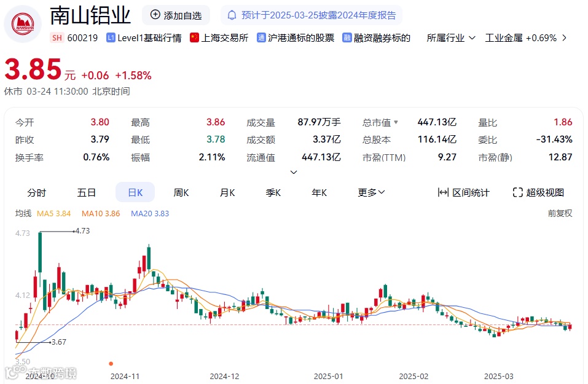Click the 2025-01 date axis label
The height and width of the screenshot is (384, 588).
coord(328,376)
